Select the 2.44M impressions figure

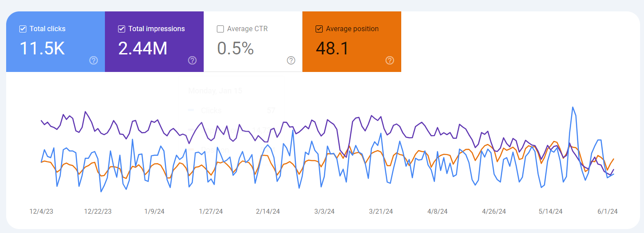coord(143,48)
